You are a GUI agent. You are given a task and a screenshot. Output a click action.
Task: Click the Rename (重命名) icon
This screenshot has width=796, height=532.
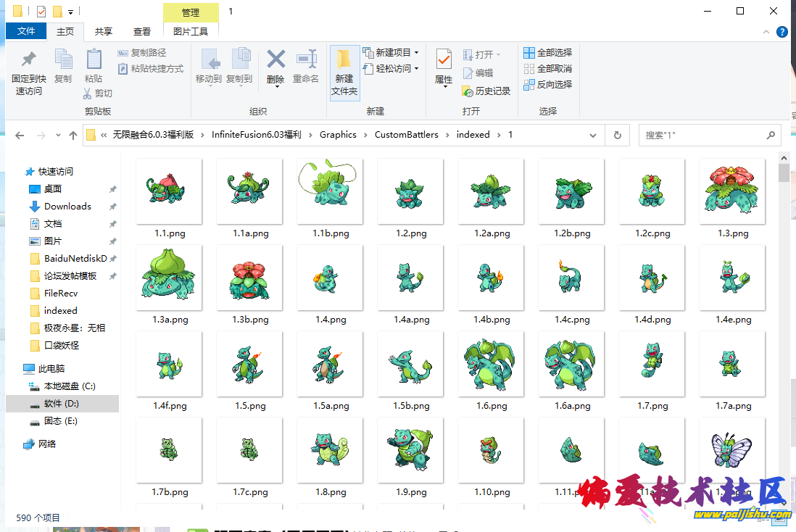(306, 60)
